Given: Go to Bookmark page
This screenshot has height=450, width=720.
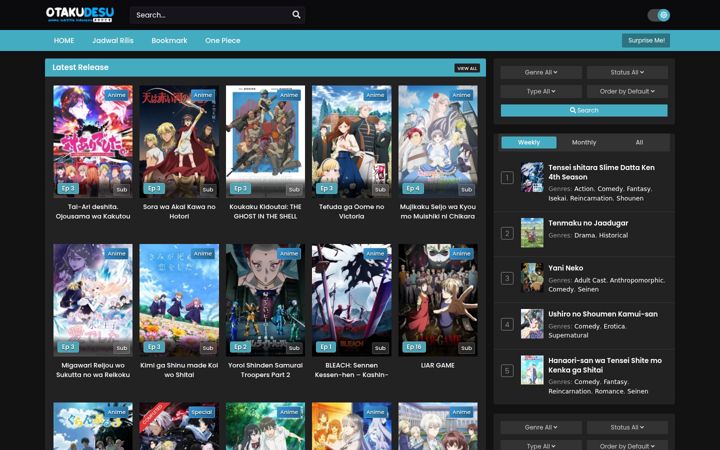Looking at the screenshot, I should [x=169, y=40].
